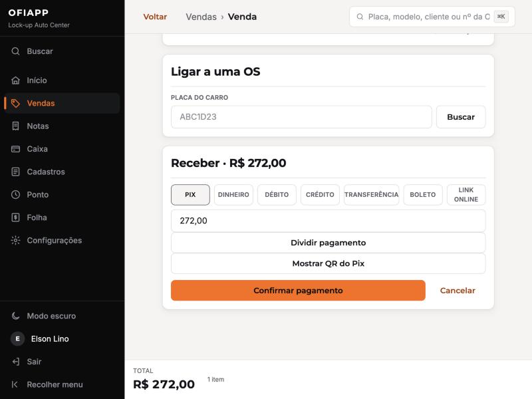Click the Folha sidebar label

click(37, 217)
